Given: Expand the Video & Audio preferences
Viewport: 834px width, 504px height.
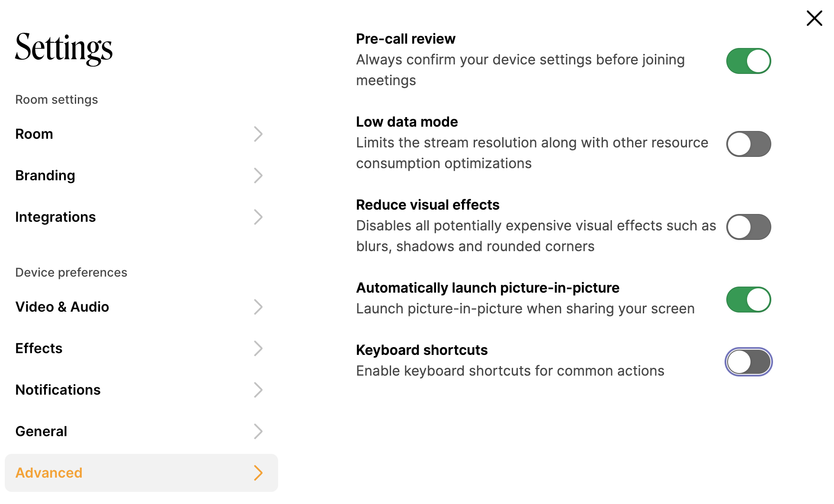Looking at the screenshot, I should point(258,307).
